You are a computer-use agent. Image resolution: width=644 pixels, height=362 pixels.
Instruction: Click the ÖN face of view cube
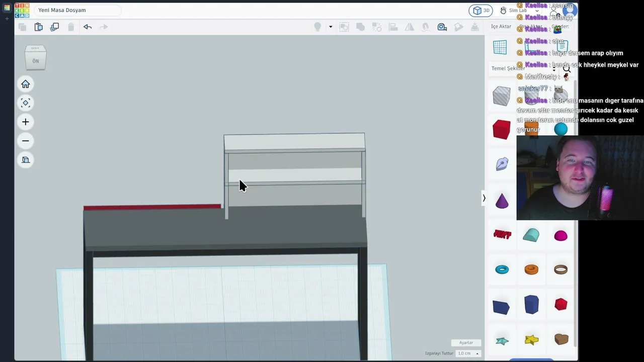(x=36, y=60)
